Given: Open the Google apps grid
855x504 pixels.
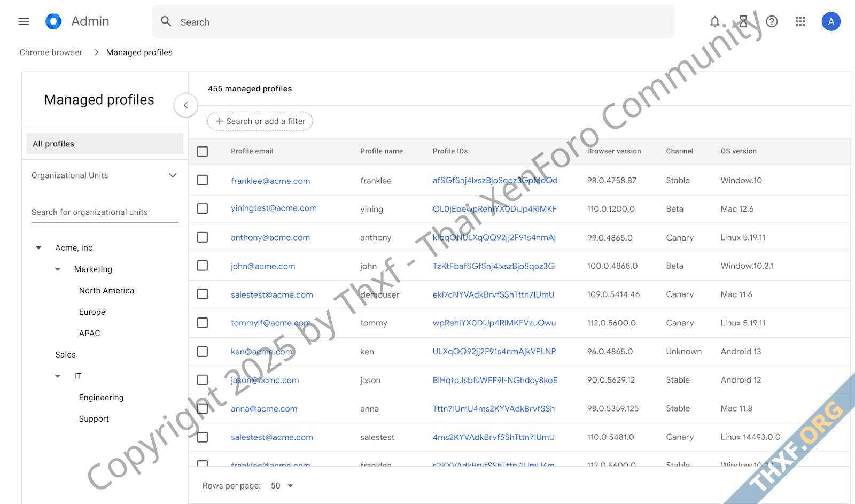Looking at the screenshot, I should click(800, 21).
